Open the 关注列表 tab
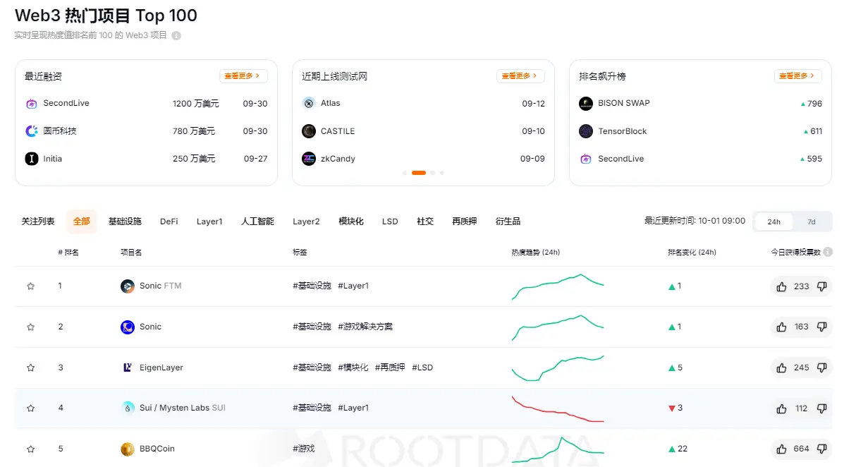 [37, 221]
